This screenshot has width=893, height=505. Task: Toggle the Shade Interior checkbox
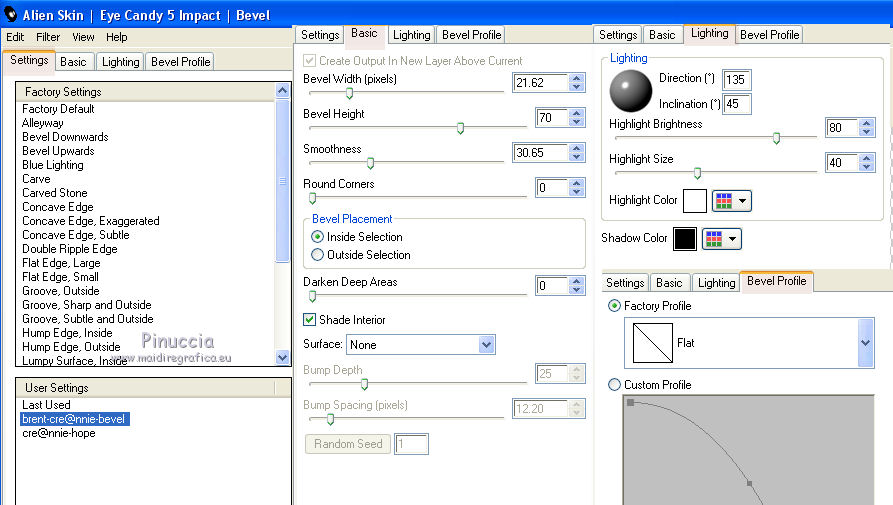click(309, 319)
